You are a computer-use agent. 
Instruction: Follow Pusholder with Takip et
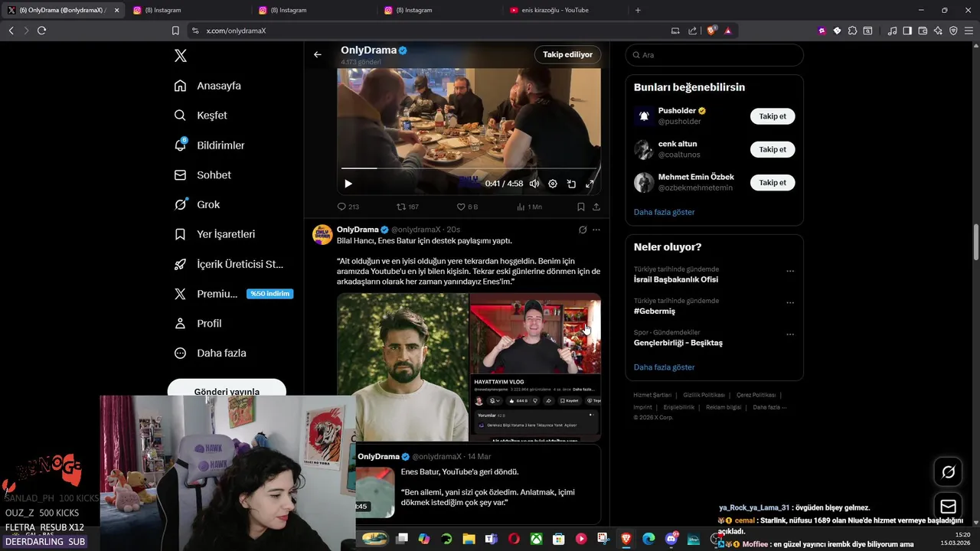click(x=773, y=116)
